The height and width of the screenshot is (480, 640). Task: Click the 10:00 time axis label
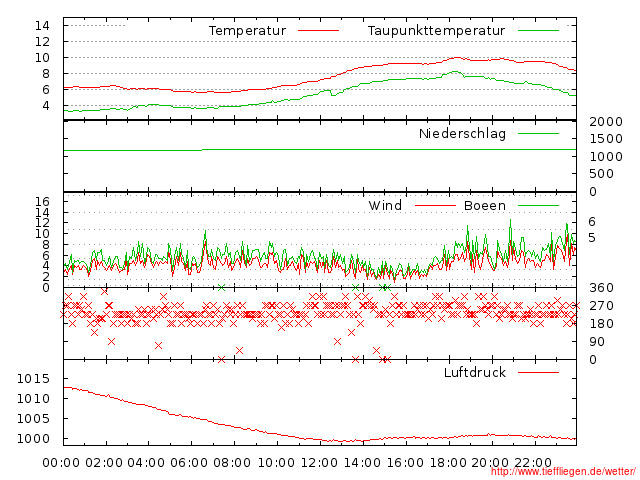[x=276, y=463]
